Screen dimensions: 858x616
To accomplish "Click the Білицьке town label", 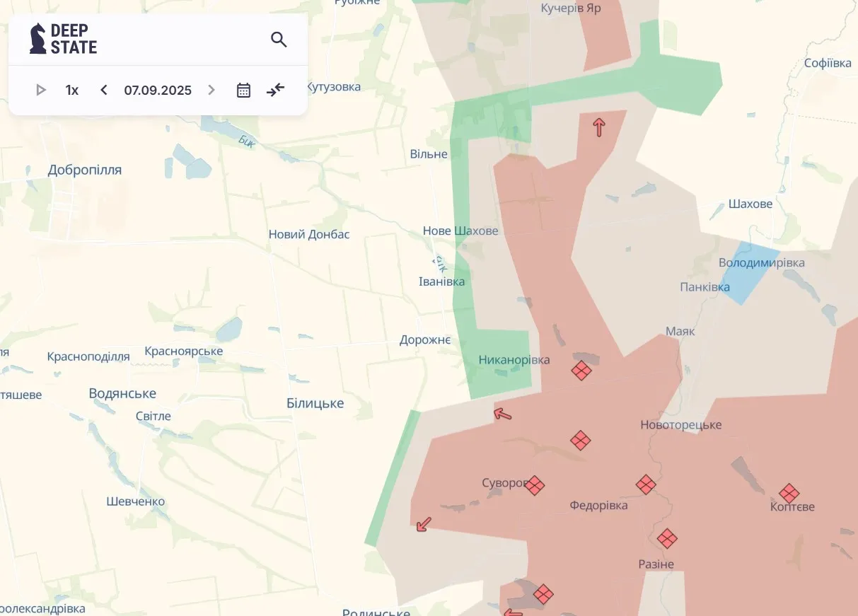I will click(315, 403).
